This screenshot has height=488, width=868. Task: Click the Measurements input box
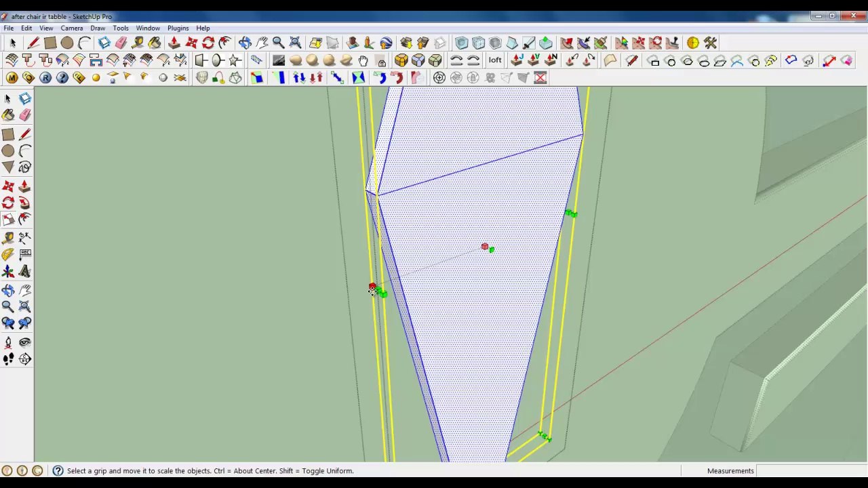[x=811, y=471]
